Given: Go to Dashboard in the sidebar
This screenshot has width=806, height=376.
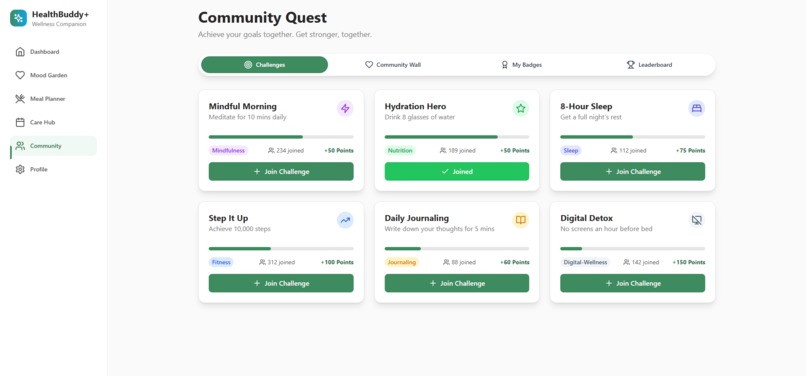Looking at the screenshot, I should [53, 51].
